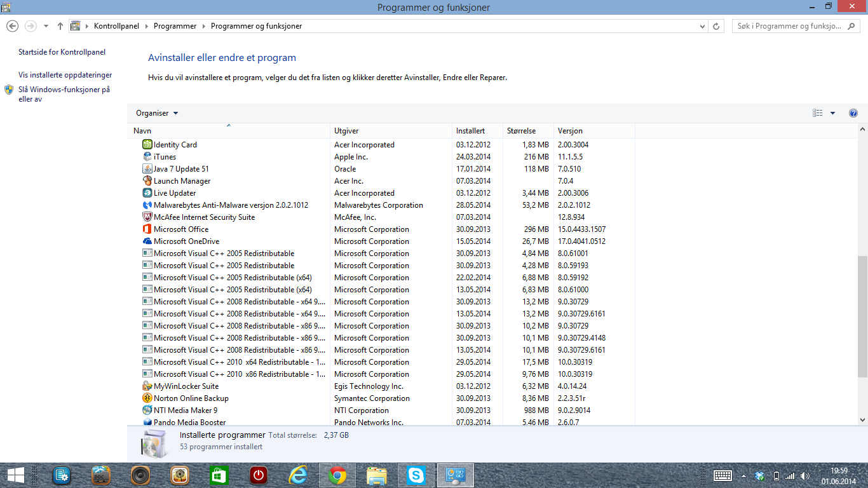Screen dimensions: 868x488
Task: Go up one level with the up arrow
Action: coord(60,26)
